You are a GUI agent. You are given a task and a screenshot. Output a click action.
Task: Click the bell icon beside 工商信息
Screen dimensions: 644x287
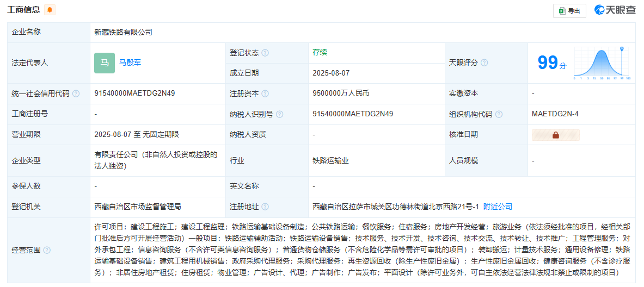[x=50, y=10]
